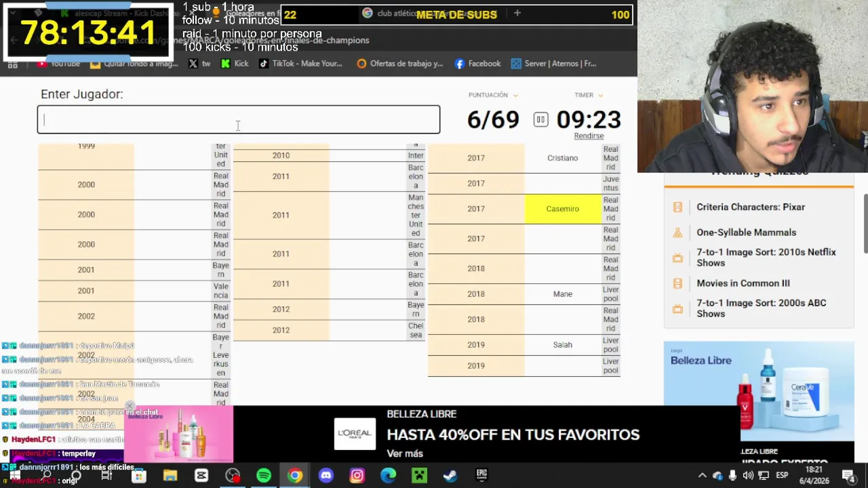Open the Facebook bookmark
This screenshot has width=868, height=488.
(x=477, y=64)
